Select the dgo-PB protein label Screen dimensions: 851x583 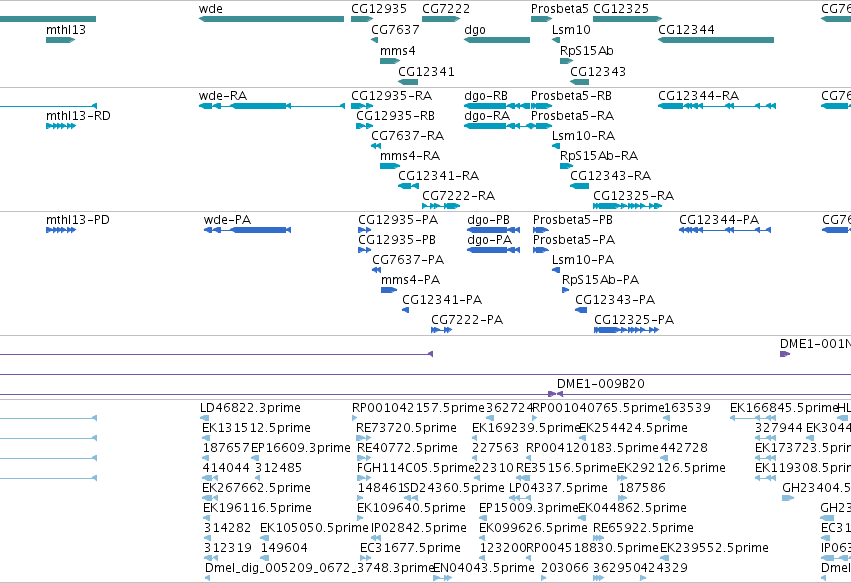click(x=488, y=220)
